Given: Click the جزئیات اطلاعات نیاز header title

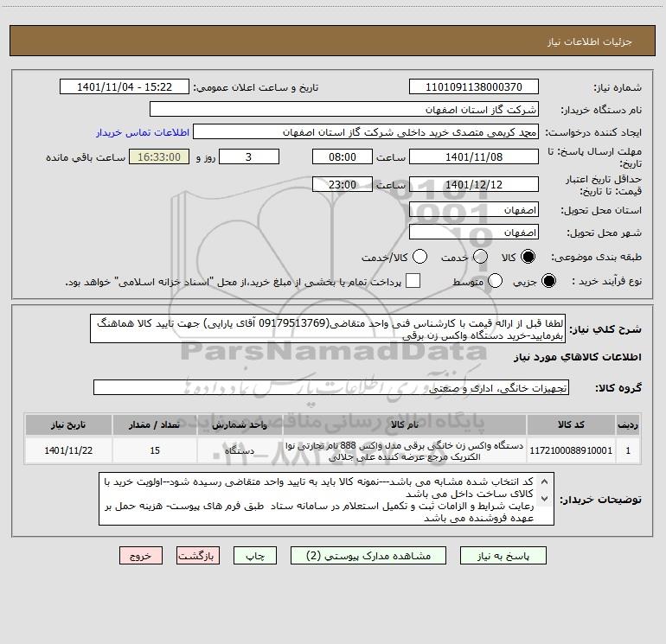Looking at the screenshot, I should pyautogui.click(x=589, y=41).
